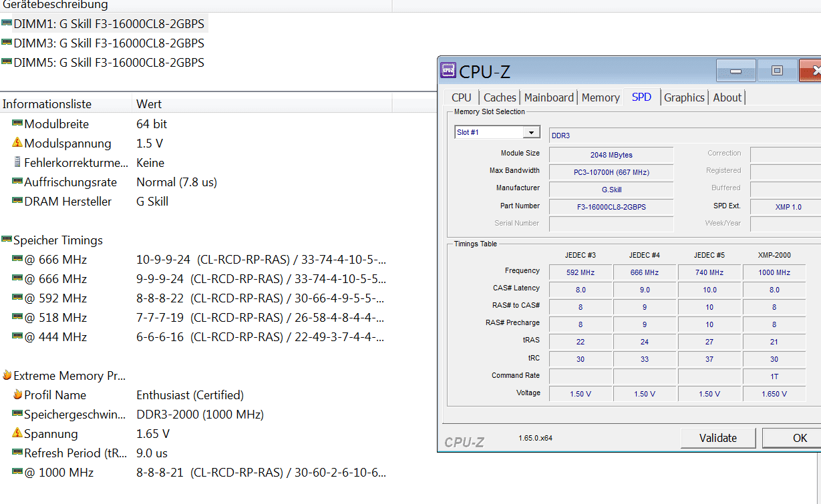This screenshot has width=821, height=504.
Task: Click the JEDEC #5 tRC cell 37
Action: 709,358
